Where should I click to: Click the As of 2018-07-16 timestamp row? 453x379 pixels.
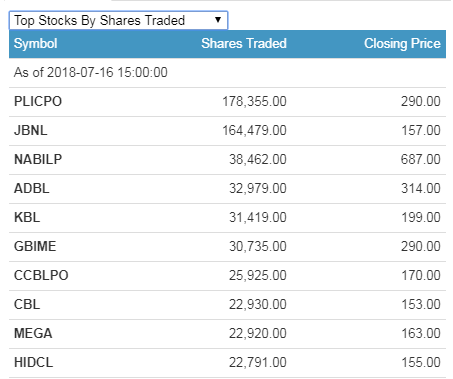click(x=227, y=73)
